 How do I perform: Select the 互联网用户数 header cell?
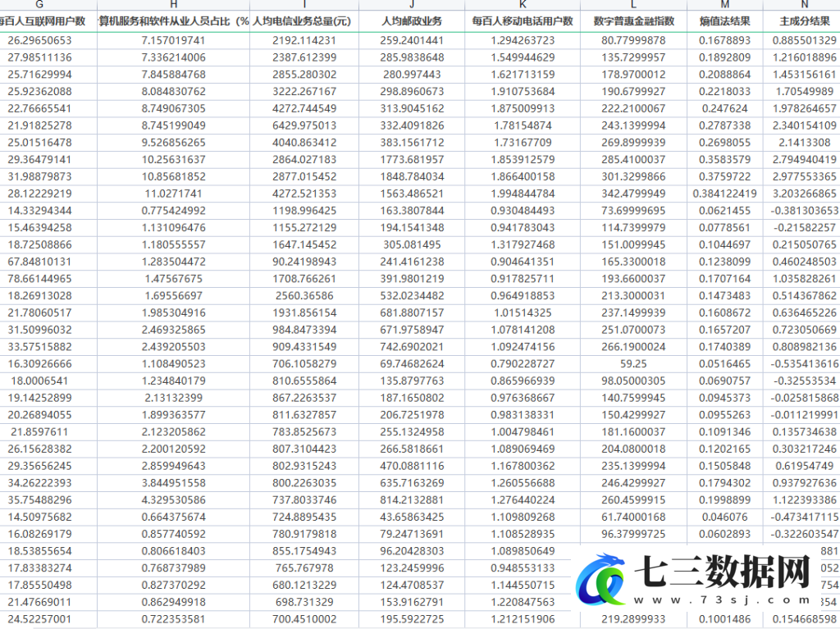[48, 21]
